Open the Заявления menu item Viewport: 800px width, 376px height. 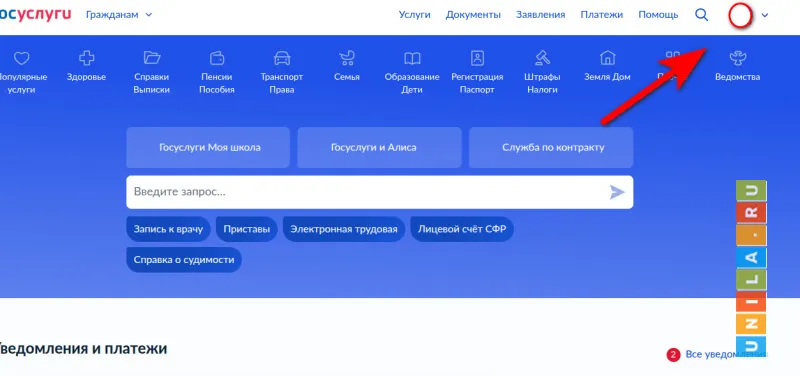click(540, 15)
